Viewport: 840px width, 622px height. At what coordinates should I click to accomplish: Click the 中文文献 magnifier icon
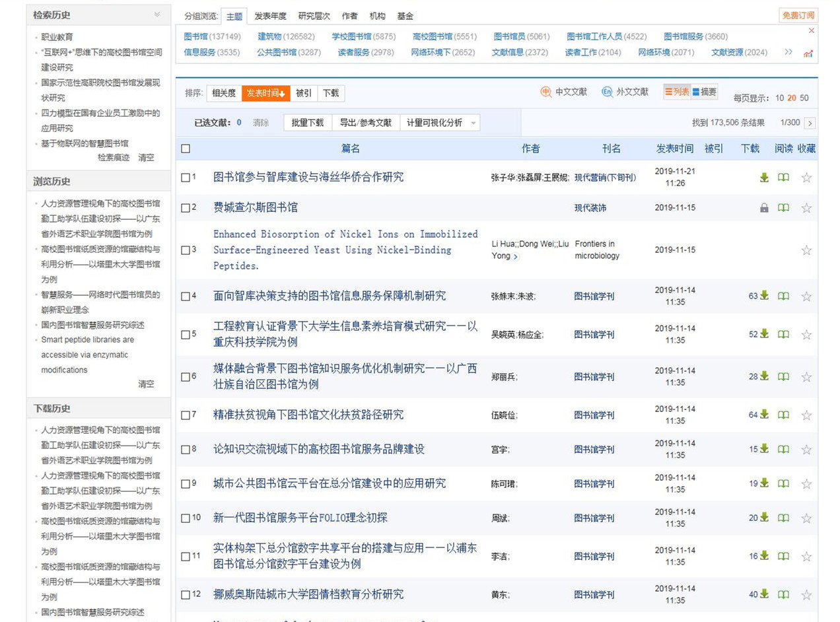click(x=546, y=92)
